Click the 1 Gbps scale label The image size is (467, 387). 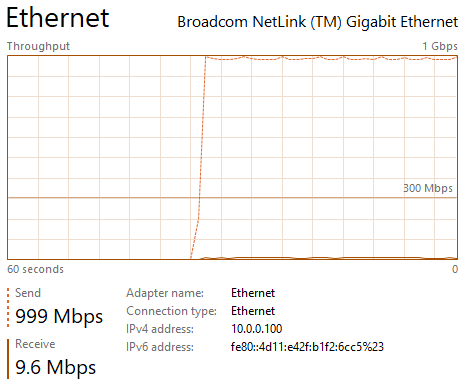point(440,46)
